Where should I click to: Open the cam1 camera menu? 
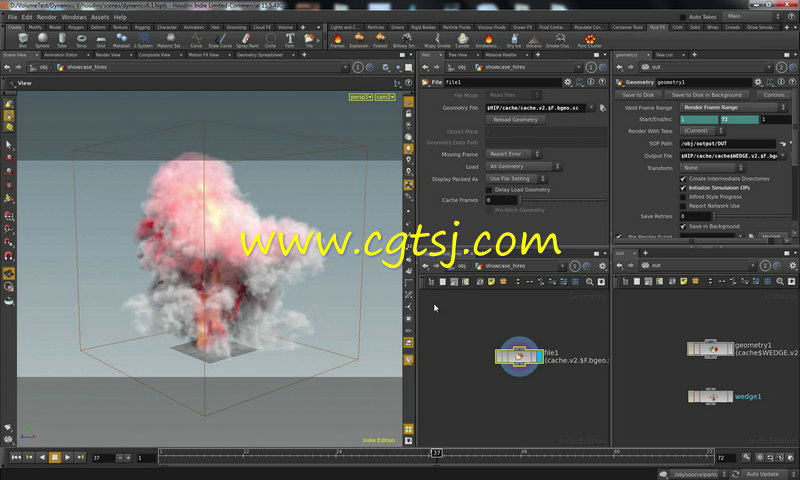(385, 97)
